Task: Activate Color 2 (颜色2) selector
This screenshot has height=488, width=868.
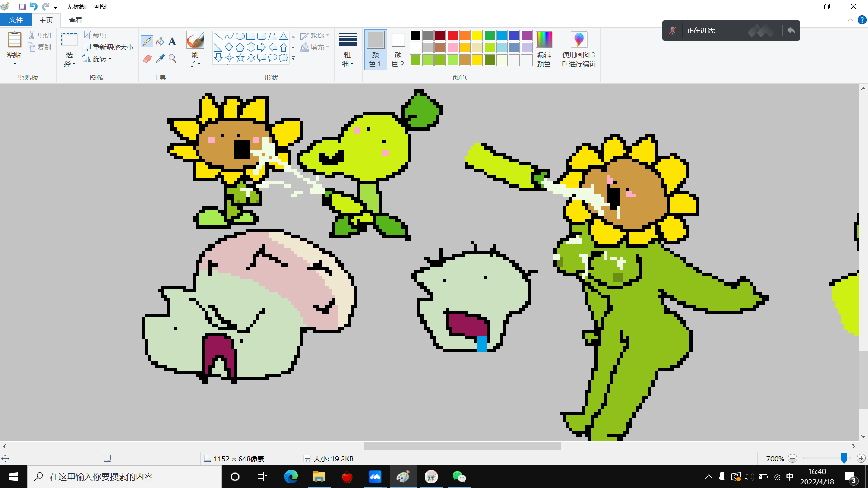Action: pos(398,49)
